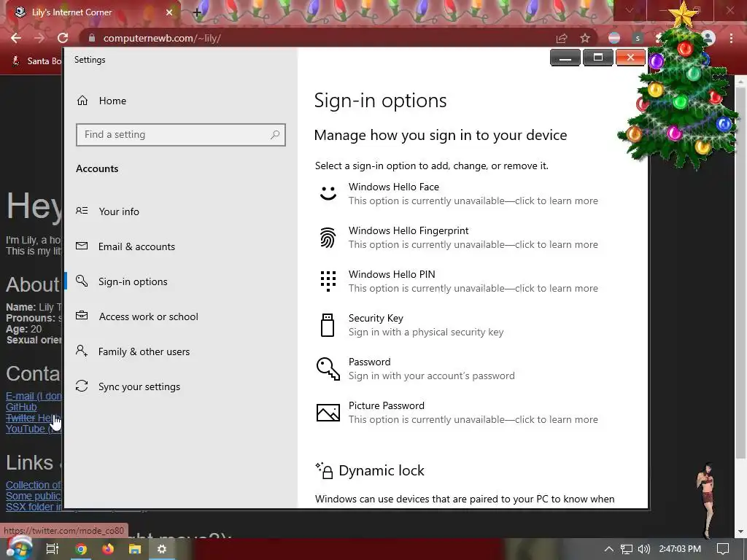The image size is (747, 560).
Task: Open File Explorer from taskbar
Action: click(x=135, y=549)
